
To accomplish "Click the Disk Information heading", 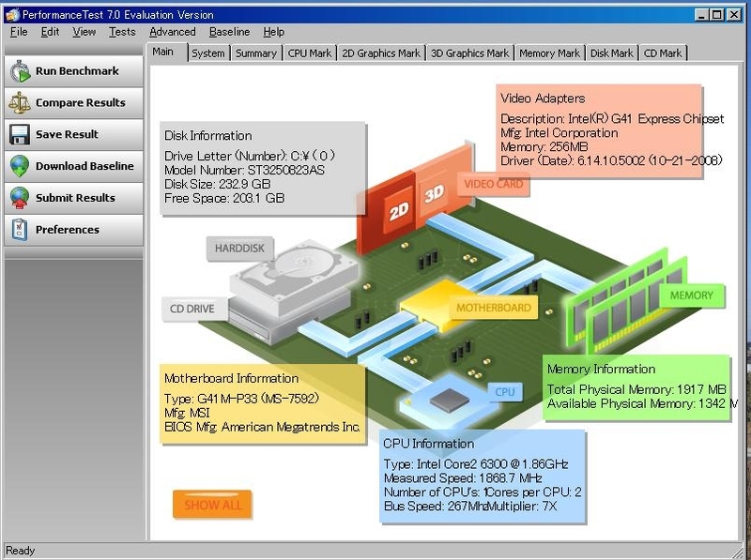I will [207, 136].
